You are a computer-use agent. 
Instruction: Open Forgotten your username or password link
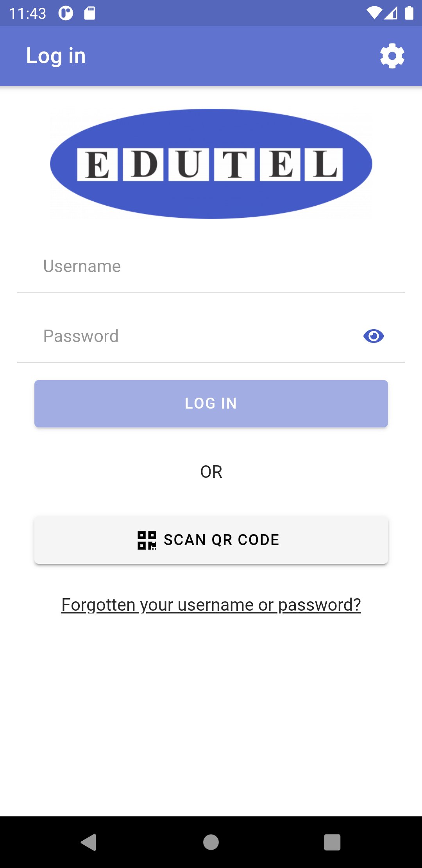[x=211, y=604]
